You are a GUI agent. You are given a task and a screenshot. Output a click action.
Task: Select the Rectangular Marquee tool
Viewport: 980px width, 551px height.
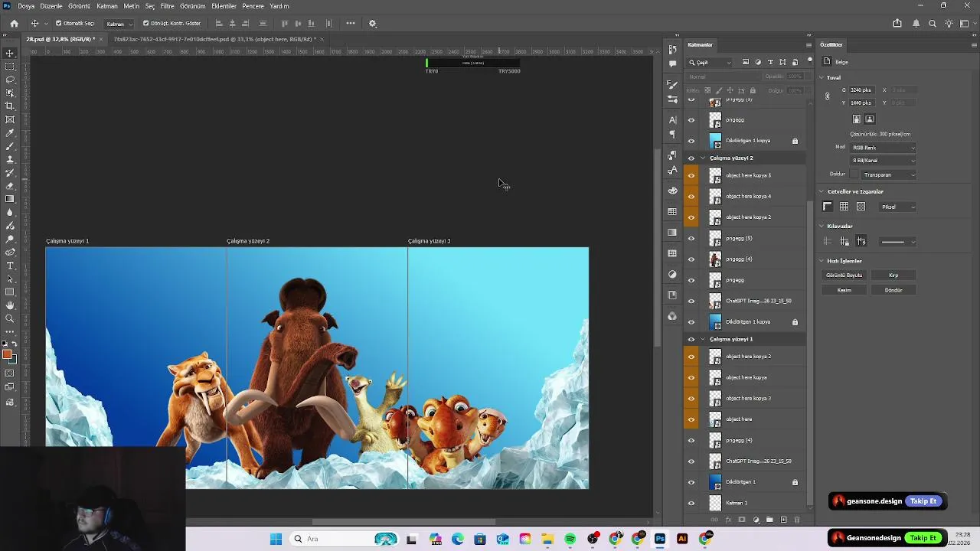pyautogui.click(x=10, y=67)
